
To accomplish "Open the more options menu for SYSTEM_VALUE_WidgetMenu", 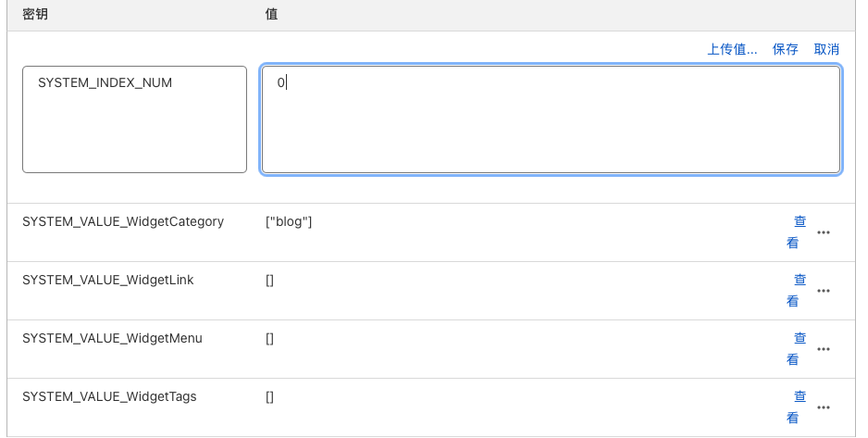I will click(x=823, y=349).
